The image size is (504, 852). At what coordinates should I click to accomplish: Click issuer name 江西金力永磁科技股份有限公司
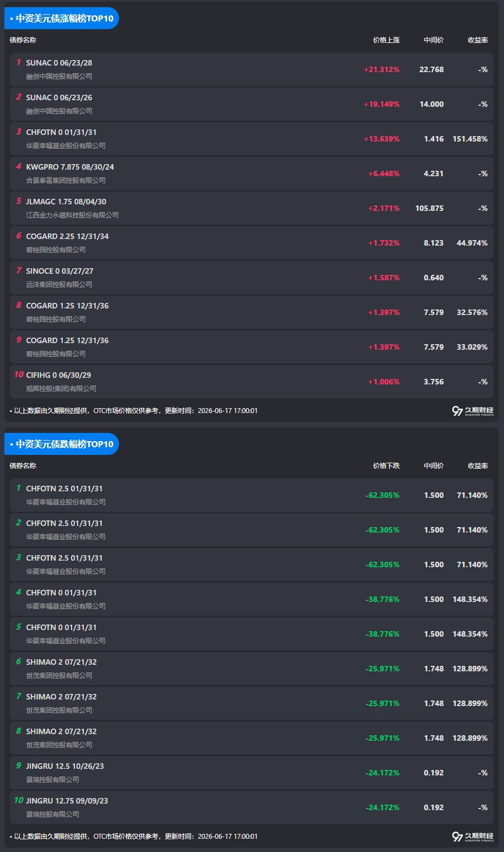[x=72, y=215]
